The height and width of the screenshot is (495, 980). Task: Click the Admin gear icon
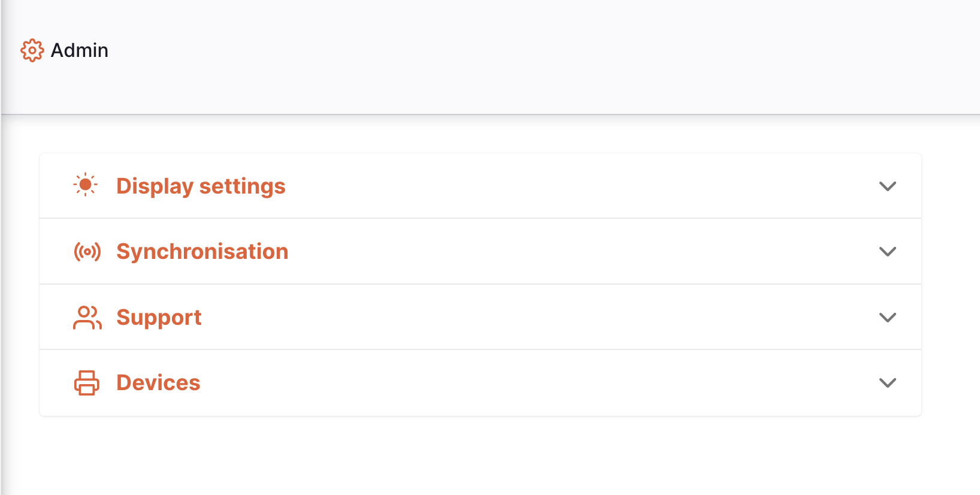pyautogui.click(x=32, y=50)
